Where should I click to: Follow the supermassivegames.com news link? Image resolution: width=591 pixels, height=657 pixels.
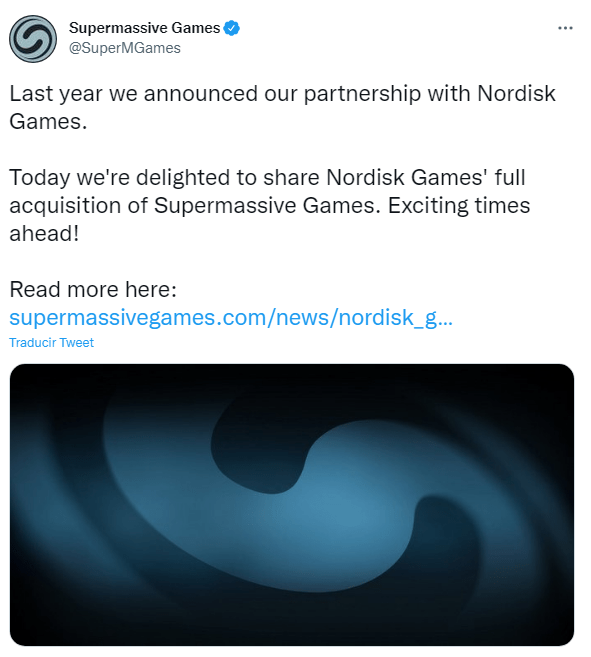click(x=231, y=318)
